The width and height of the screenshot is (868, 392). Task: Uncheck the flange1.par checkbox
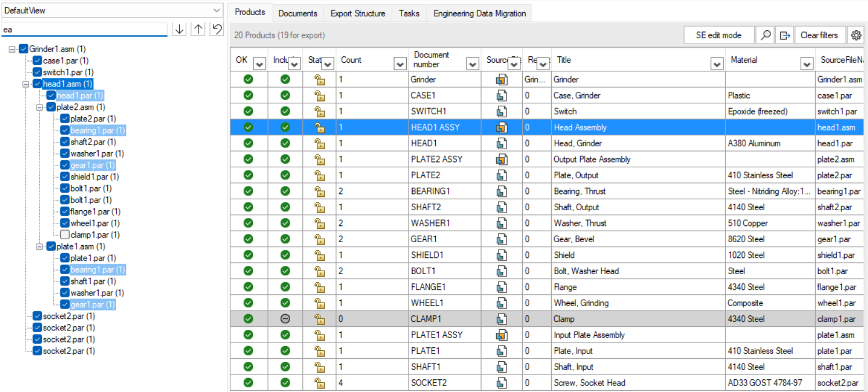[65, 211]
